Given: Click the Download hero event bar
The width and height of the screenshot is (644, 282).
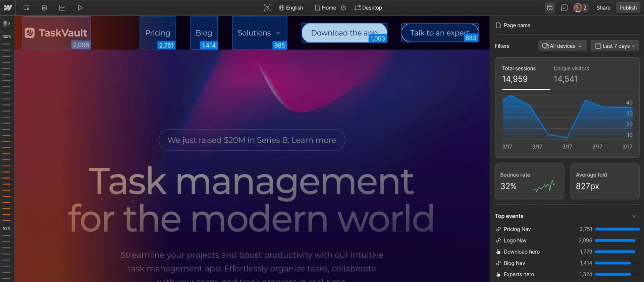Looking at the screenshot, I should tap(615, 252).
